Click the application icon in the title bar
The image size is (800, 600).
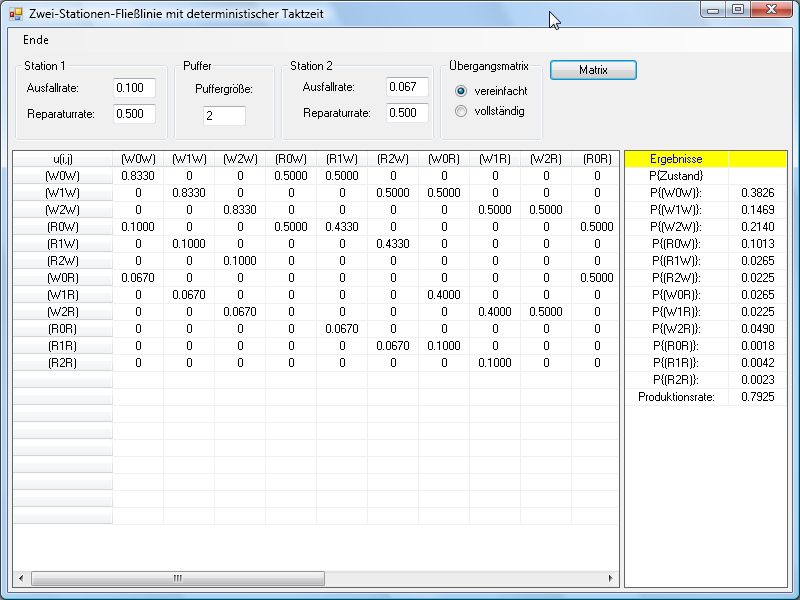tap(16, 14)
